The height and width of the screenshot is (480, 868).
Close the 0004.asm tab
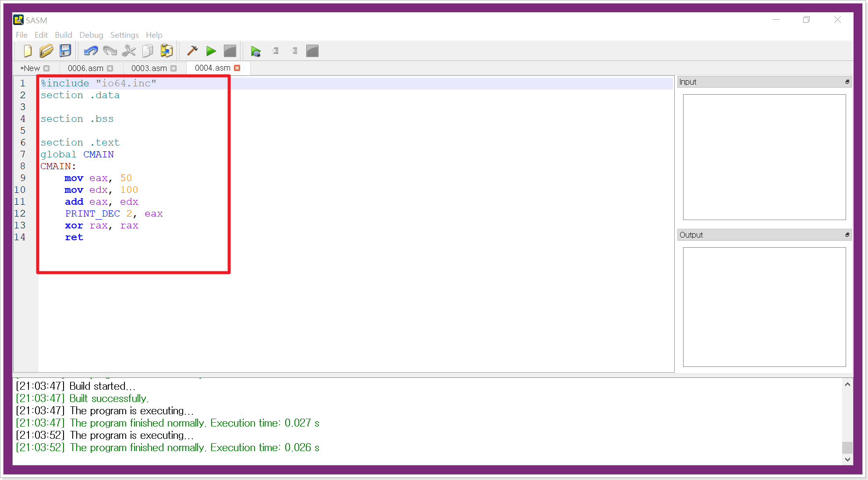pyautogui.click(x=237, y=68)
